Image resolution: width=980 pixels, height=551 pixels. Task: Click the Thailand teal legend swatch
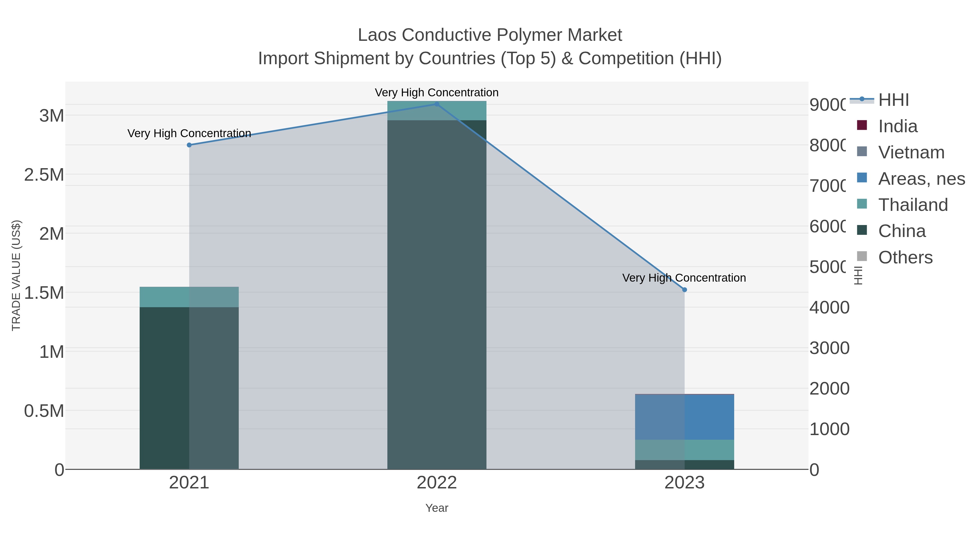[x=862, y=204]
